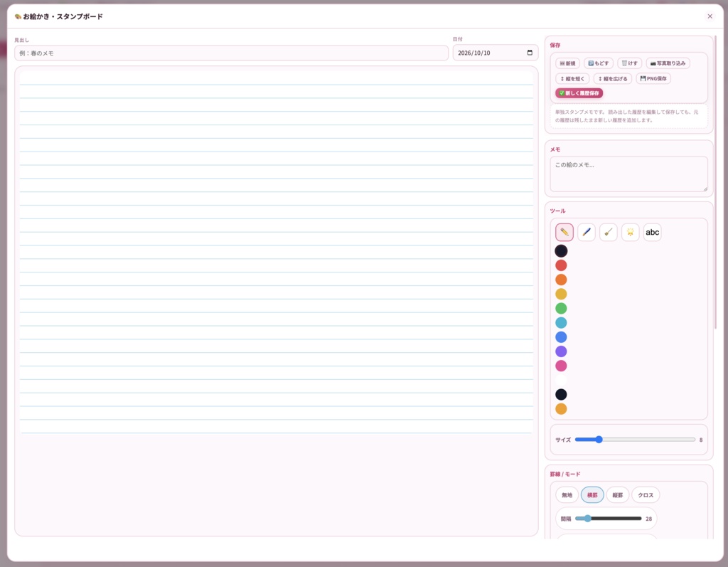This screenshot has width=728, height=567.
Task: Pick the pink color swatch
Action: pyautogui.click(x=561, y=366)
